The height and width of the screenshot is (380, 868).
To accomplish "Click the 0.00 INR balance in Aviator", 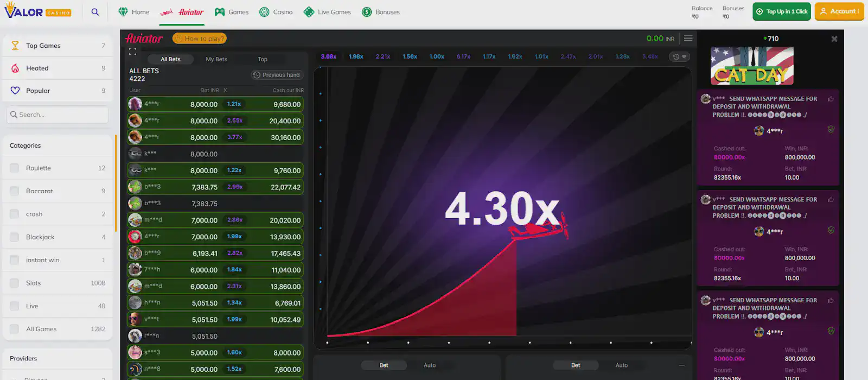I will (x=660, y=39).
